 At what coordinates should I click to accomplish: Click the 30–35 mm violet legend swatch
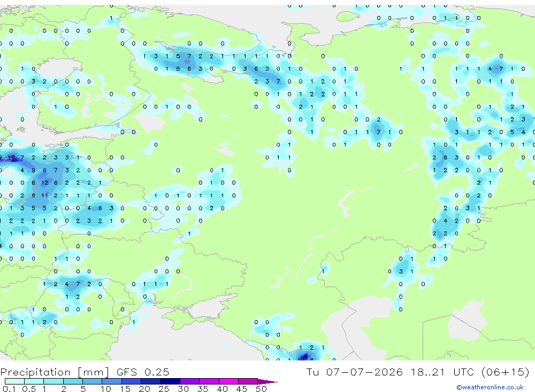(x=190, y=381)
